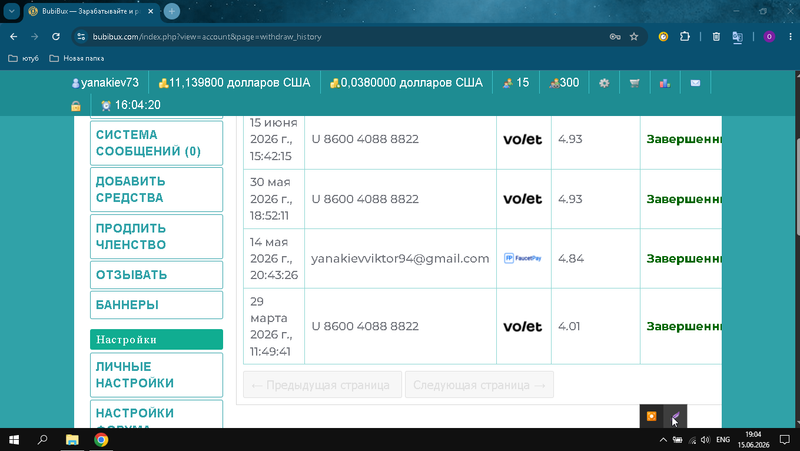800x451 pixels.
Task: Open the Windows Start menu
Action: tap(14, 440)
